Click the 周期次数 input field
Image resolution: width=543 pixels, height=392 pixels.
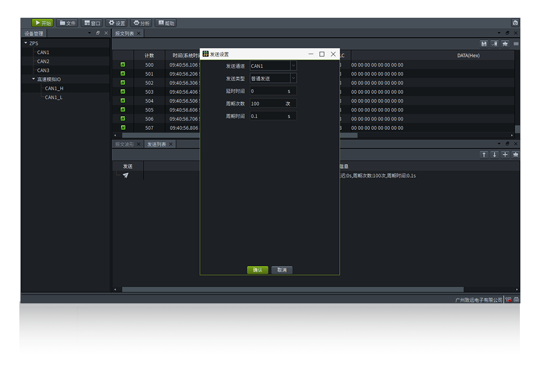point(267,104)
